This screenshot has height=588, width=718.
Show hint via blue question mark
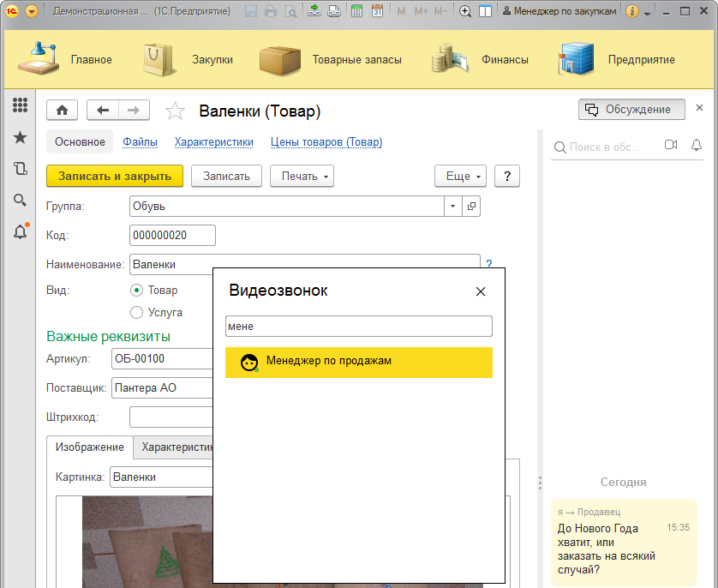tap(489, 263)
